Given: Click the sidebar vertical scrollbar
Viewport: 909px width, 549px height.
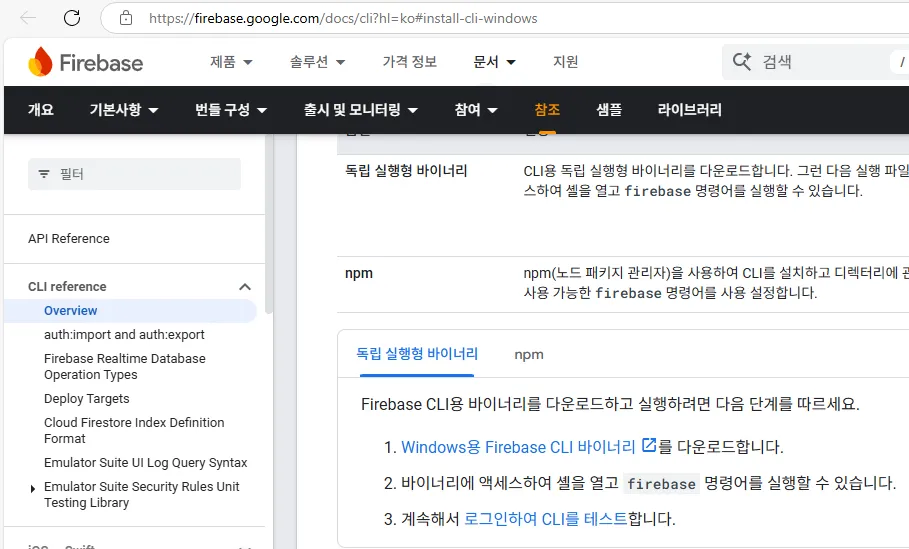Looking at the screenshot, I should [x=269, y=224].
